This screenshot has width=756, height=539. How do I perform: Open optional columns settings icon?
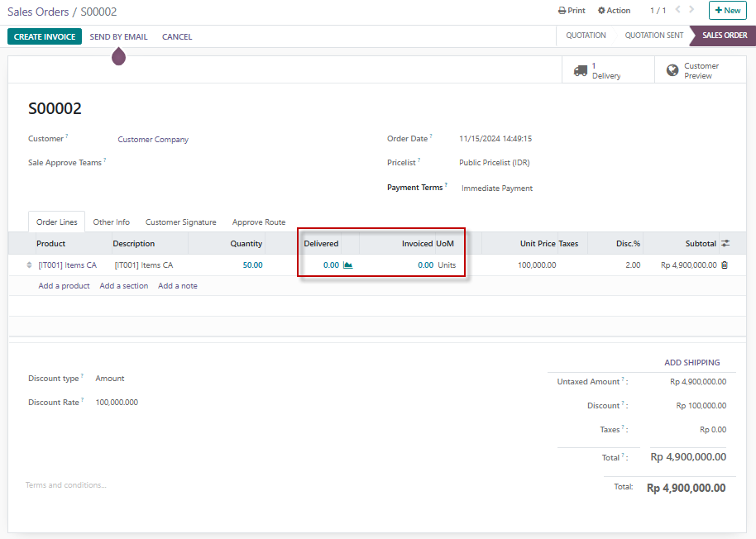[725, 244]
